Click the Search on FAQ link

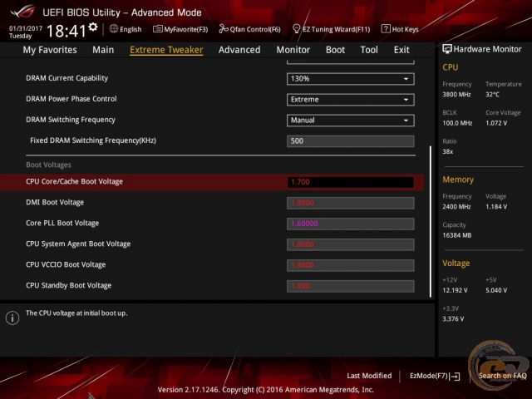(502, 376)
